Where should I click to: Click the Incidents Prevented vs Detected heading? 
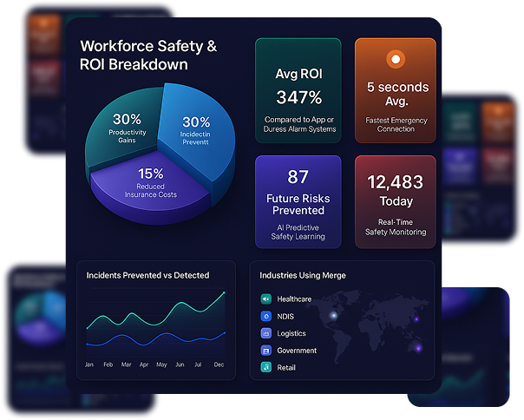pos(147,275)
